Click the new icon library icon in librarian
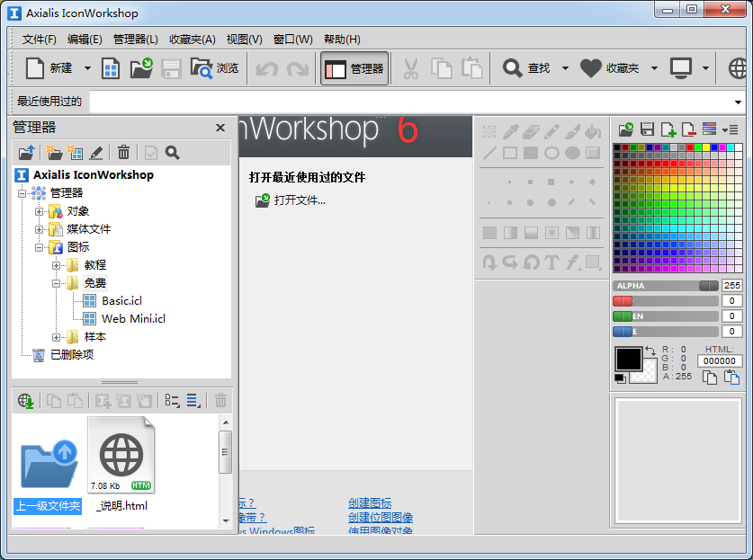 pos(75,153)
